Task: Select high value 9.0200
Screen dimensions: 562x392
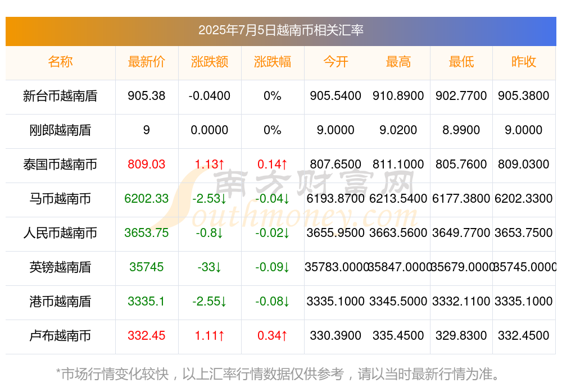Action: click(398, 130)
